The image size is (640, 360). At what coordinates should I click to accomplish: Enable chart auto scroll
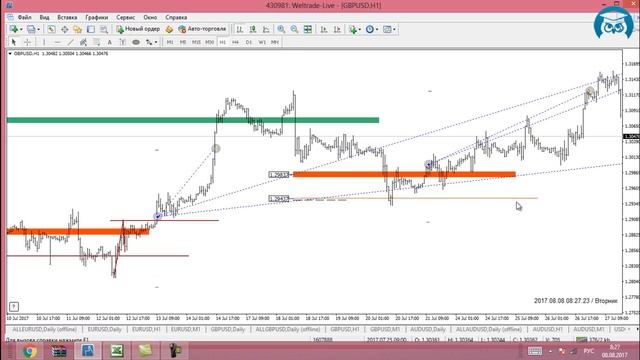point(324,29)
